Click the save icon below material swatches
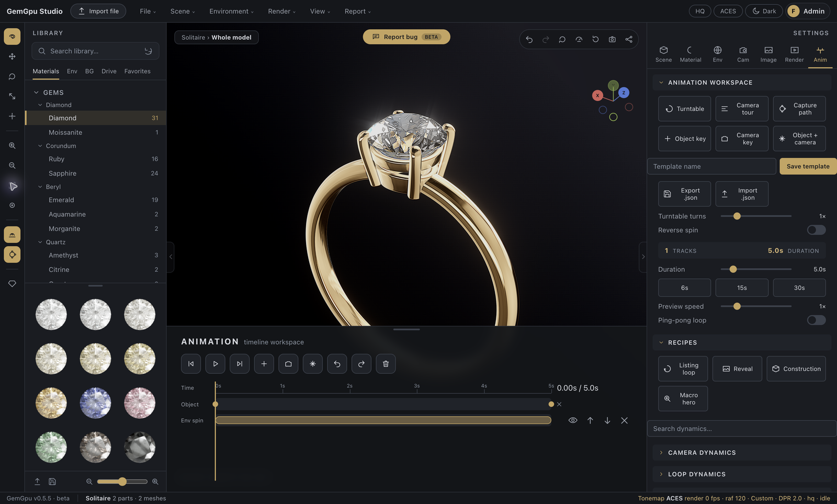Image resolution: width=837 pixels, height=504 pixels. click(52, 482)
